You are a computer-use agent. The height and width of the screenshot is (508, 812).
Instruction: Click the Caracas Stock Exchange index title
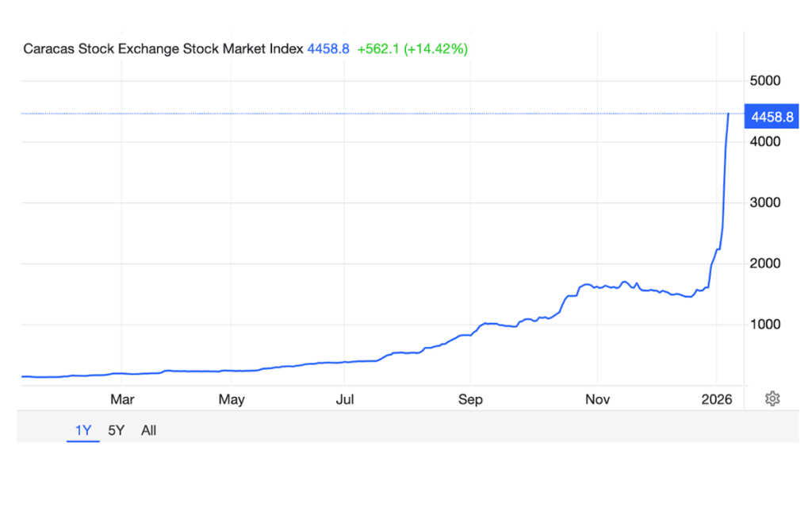point(163,48)
